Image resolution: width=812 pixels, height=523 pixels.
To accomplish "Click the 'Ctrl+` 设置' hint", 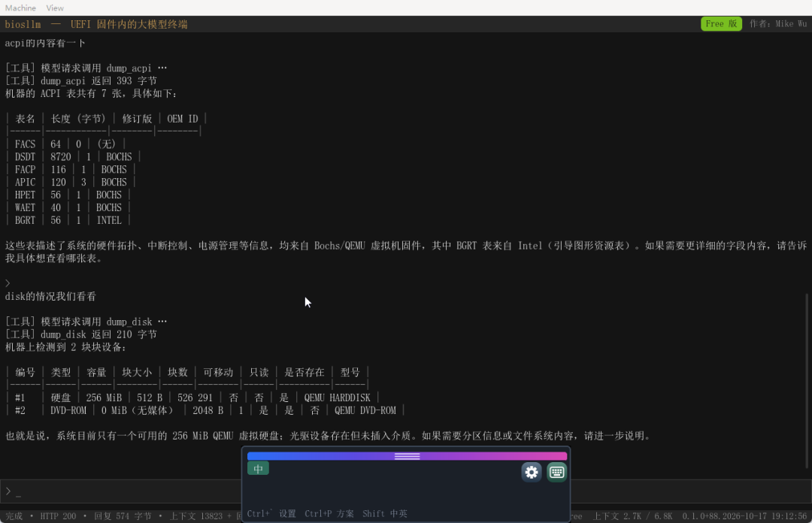I will (x=271, y=514).
